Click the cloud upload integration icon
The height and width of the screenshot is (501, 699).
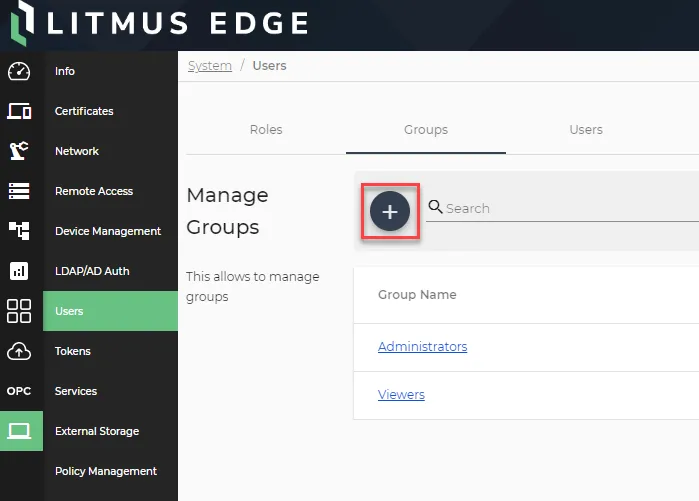click(x=19, y=351)
